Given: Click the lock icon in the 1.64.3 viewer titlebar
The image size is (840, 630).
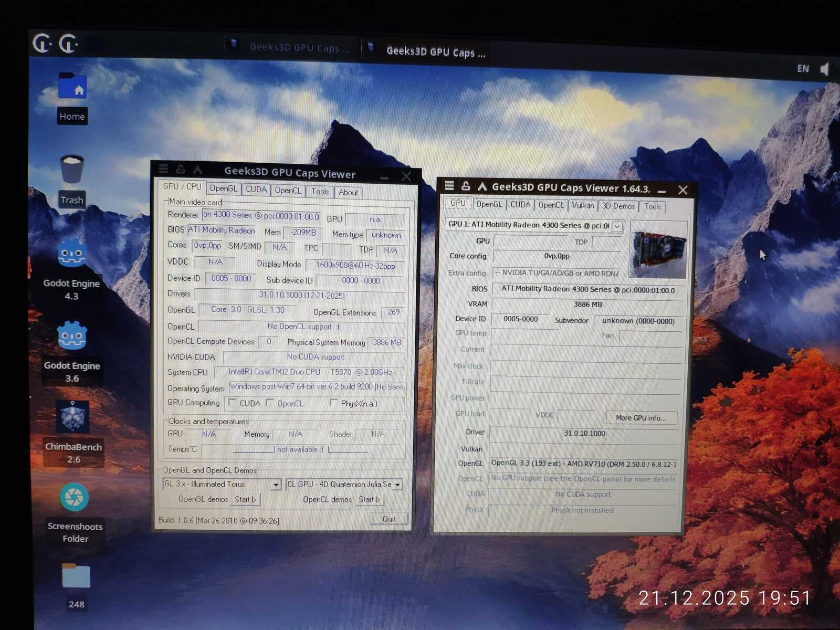Looking at the screenshot, I should pos(465,186).
